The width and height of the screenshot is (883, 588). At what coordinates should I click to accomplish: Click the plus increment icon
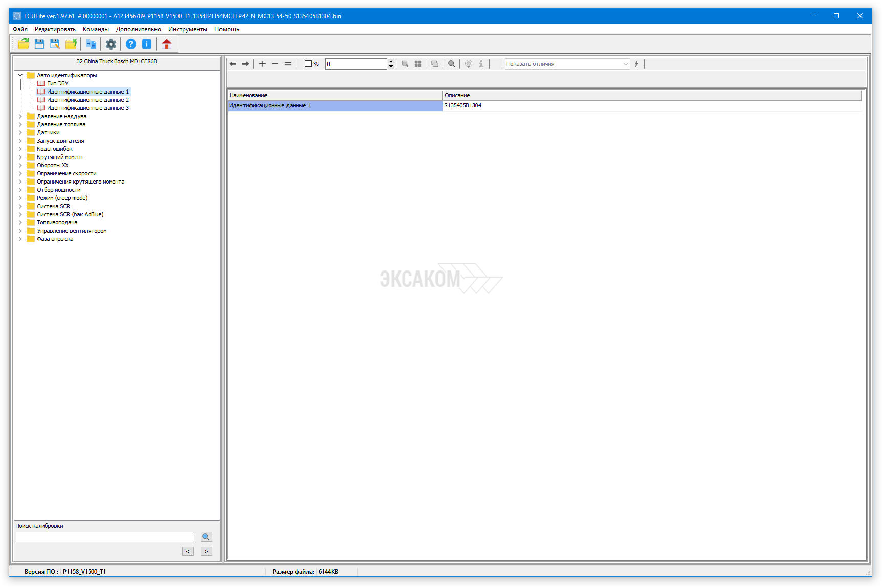pos(262,64)
